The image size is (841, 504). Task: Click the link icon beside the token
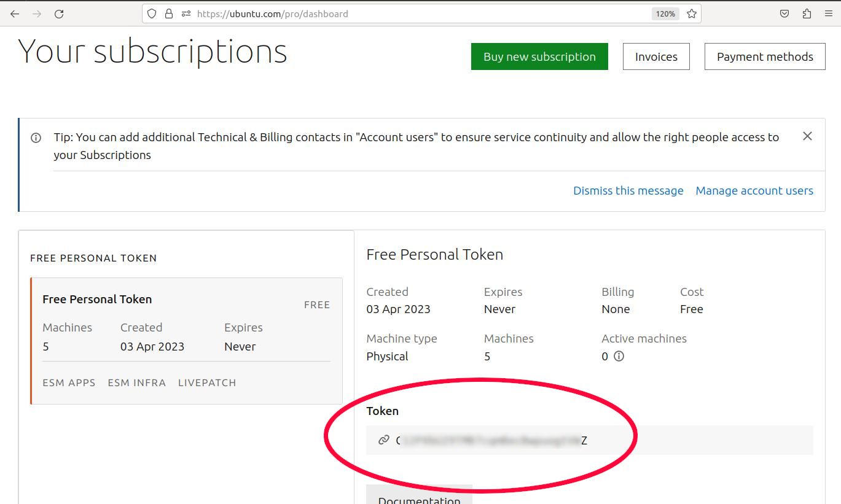coord(384,440)
